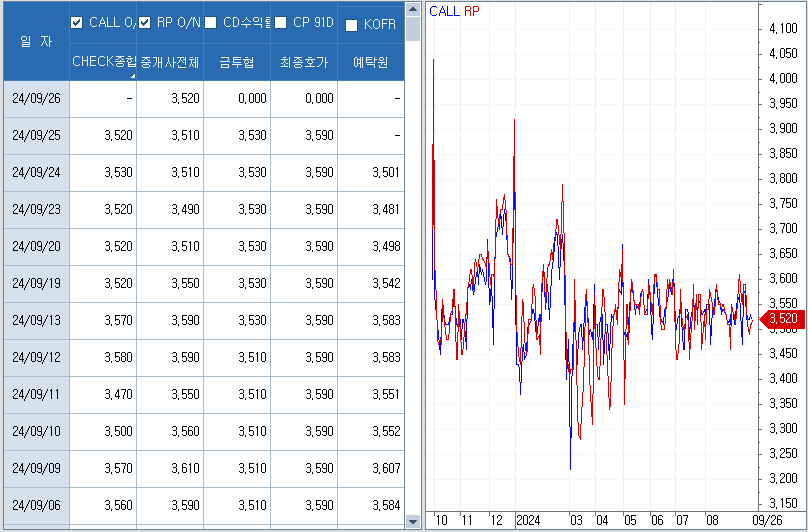This screenshot has width=808, height=532.
Task: Click the red RP legend label
Action: click(x=472, y=12)
